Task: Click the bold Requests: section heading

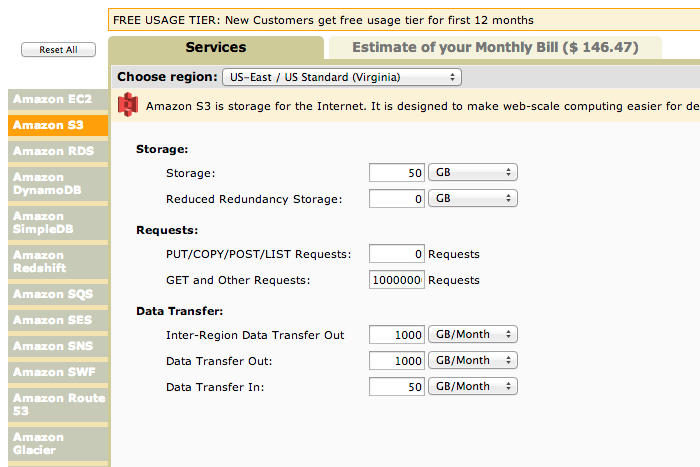Action: (167, 230)
